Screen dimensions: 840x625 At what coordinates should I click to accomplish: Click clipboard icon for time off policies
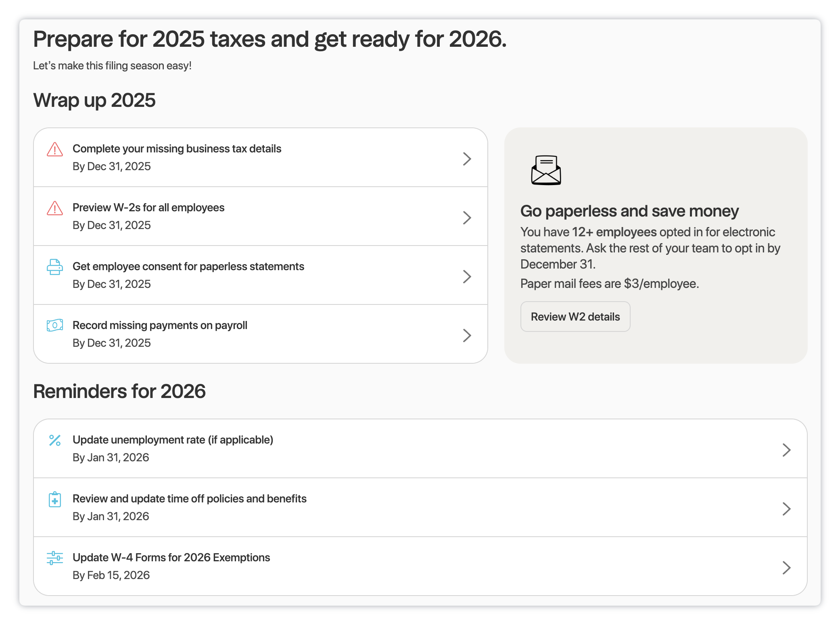(55, 499)
